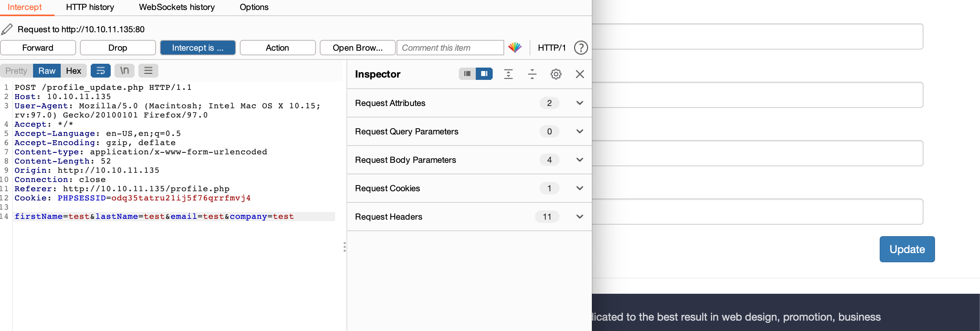Open Inspector settings gear icon
The width and height of the screenshot is (980, 331).
[556, 74]
